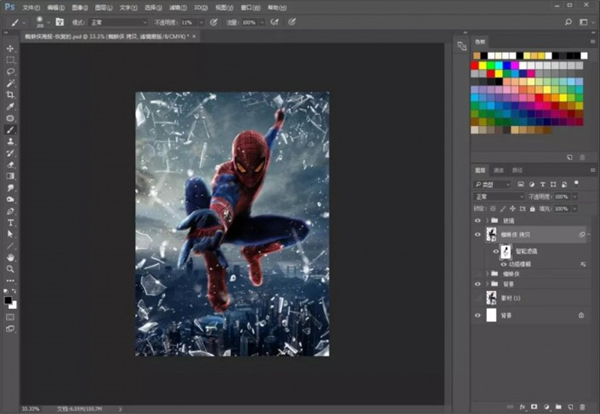Toggle visibility of the smart filters entry
Viewport: 600px width, 414px height.
tap(497, 250)
